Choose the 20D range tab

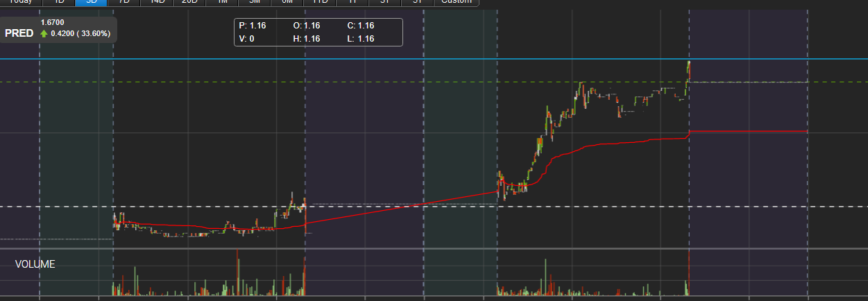[189, 2]
